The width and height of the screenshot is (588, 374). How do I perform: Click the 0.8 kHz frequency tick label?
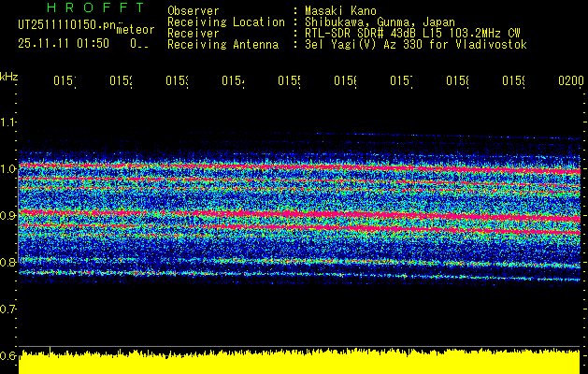click(x=8, y=263)
